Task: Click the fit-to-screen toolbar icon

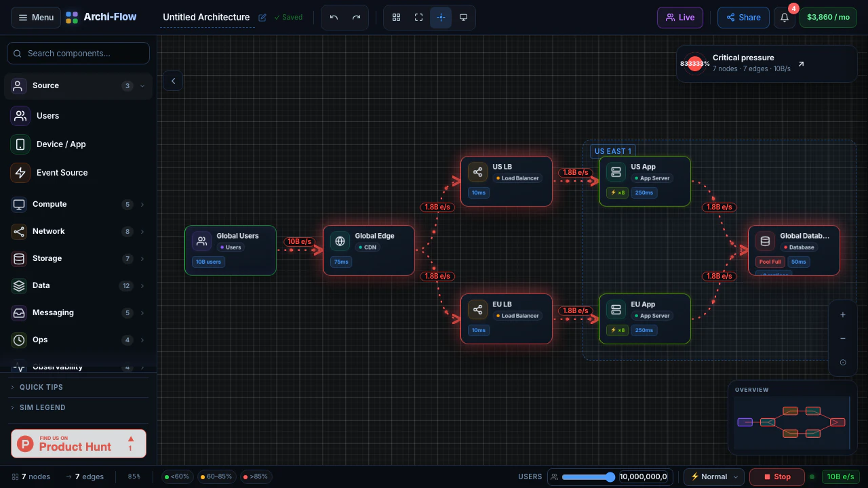Action: tap(419, 18)
